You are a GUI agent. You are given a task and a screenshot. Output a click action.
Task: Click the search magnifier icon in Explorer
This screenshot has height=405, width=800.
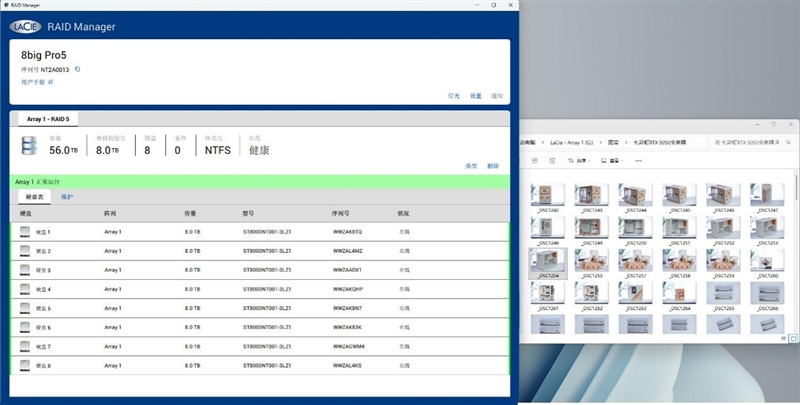click(x=788, y=142)
